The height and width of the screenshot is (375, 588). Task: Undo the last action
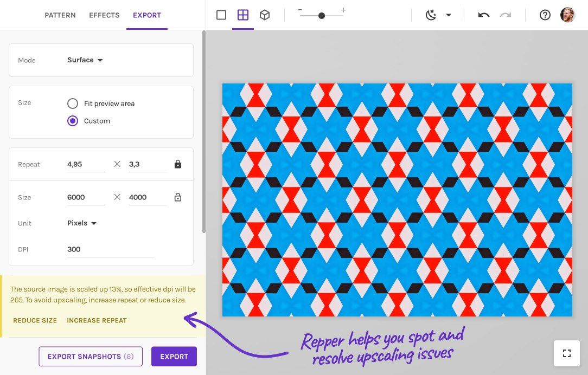(x=484, y=15)
